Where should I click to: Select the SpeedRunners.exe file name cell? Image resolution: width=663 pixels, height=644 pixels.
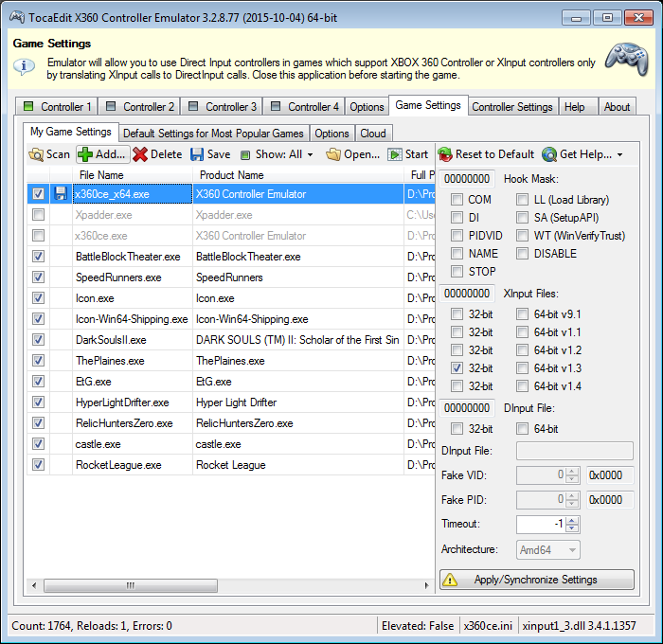133,277
